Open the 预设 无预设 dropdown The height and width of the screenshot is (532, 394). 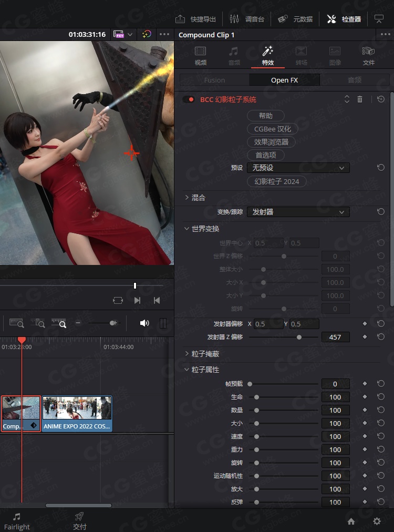(x=298, y=168)
